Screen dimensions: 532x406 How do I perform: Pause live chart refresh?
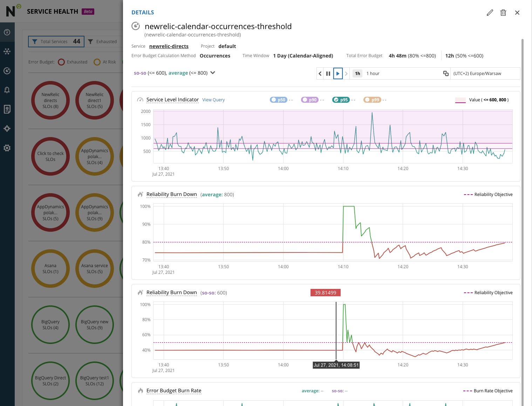coord(328,74)
